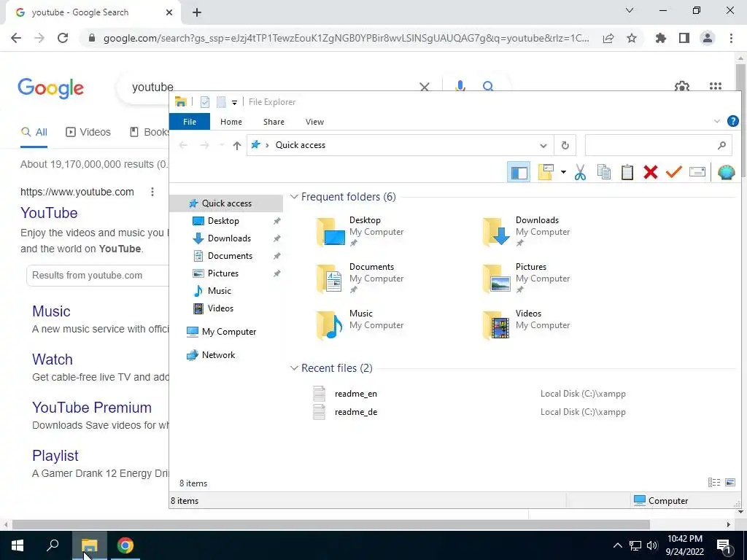
Task: Click the orange checkmark Properties icon
Action: point(673,172)
